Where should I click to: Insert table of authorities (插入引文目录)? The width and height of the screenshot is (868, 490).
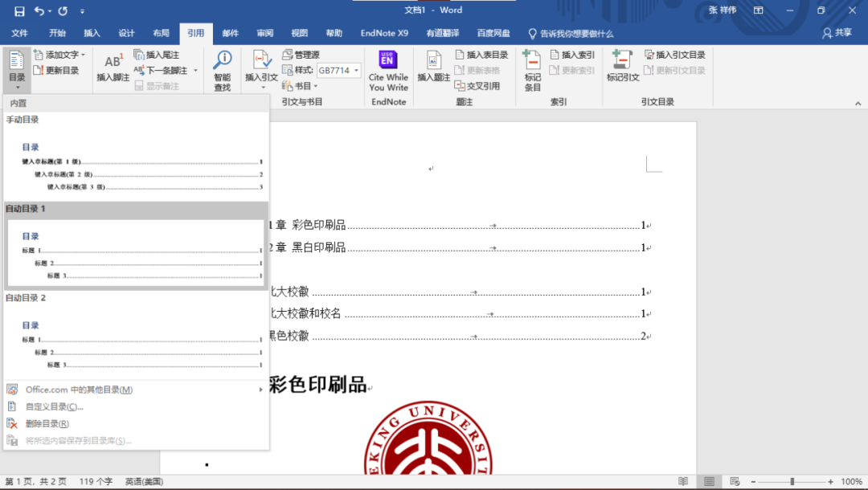(675, 55)
